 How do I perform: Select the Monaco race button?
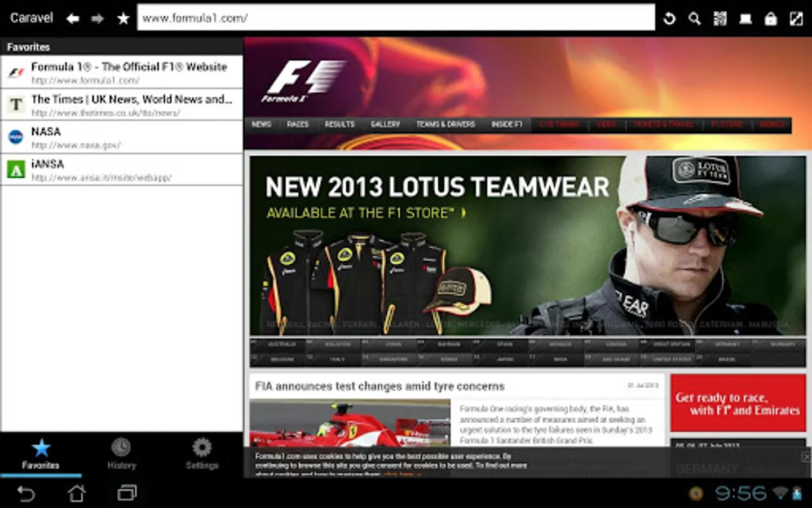pyautogui.click(x=556, y=344)
